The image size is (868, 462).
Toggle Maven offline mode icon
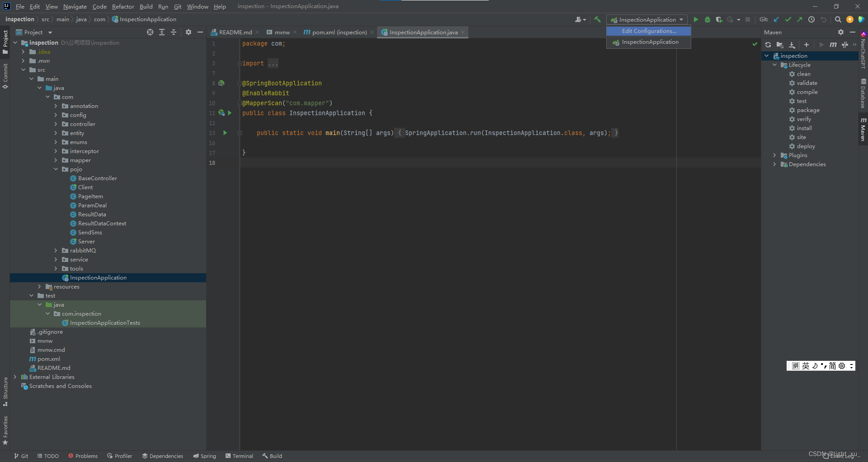tap(844, 45)
